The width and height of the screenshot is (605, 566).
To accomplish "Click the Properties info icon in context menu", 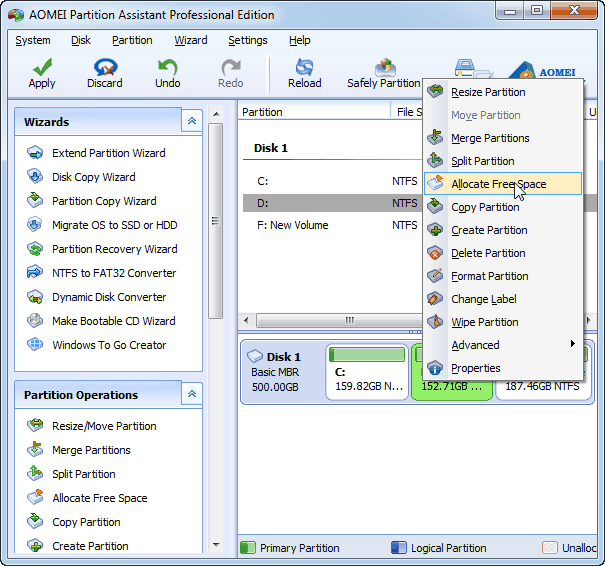I will [435, 368].
